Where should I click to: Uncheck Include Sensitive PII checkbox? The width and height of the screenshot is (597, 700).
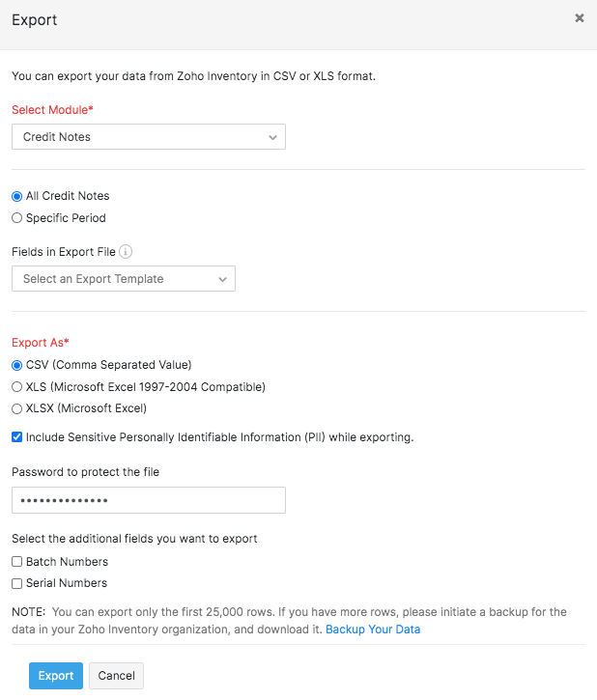click(x=17, y=437)
